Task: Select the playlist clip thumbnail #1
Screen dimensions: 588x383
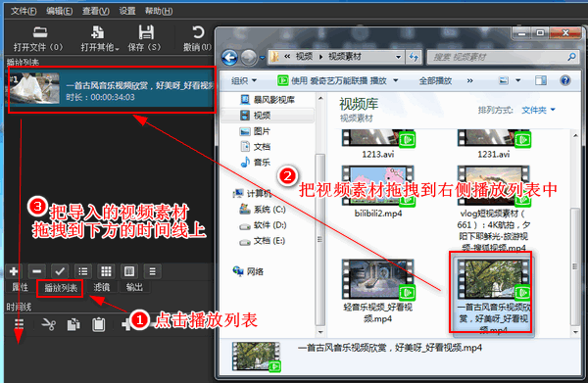Action: (34, 89)
